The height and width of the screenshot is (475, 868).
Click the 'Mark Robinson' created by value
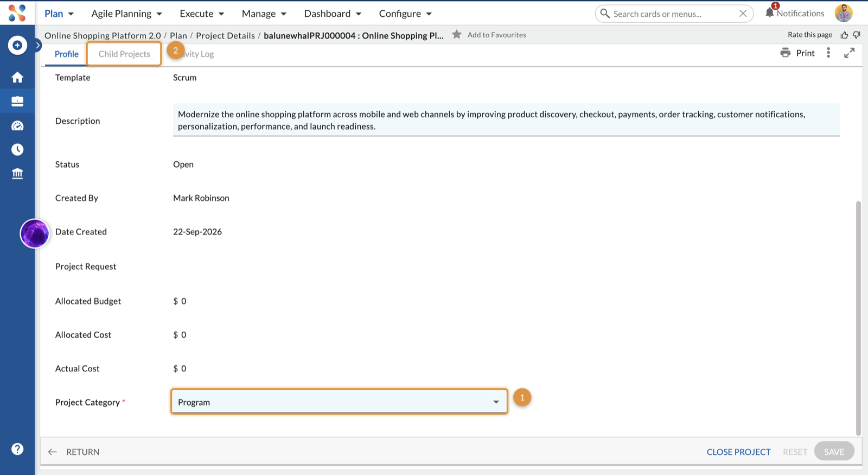[x=201, y=198]
